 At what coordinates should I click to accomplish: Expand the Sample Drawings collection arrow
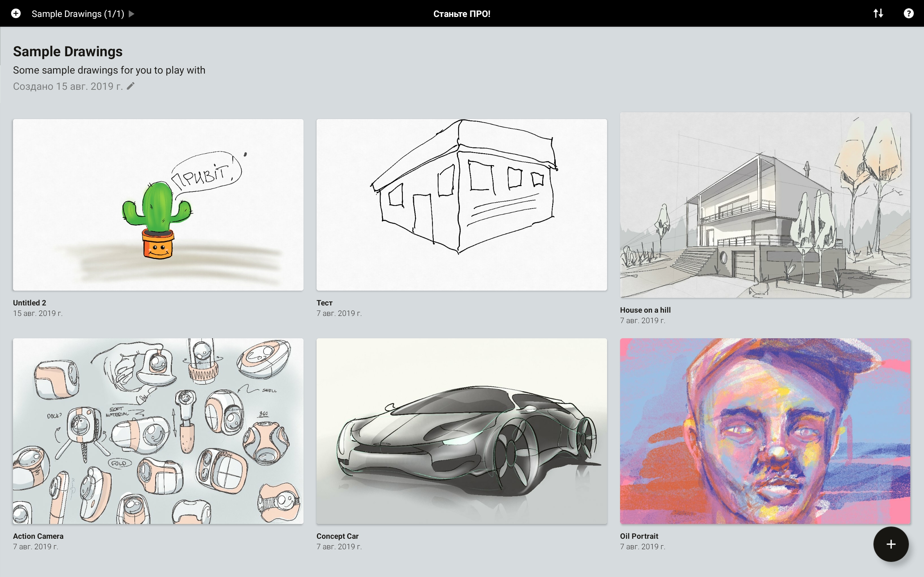click(x=132, y=14)
